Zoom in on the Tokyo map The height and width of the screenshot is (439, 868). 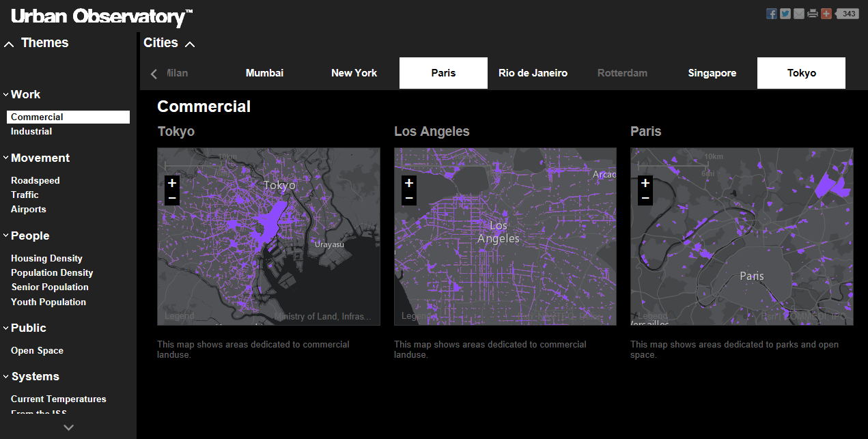(172, 183)
